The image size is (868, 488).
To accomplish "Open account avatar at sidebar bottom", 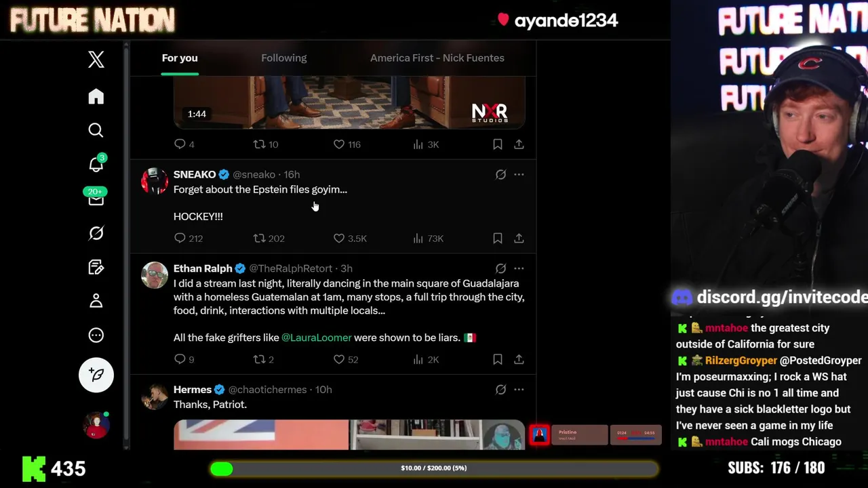I will [x=96, y=425].
